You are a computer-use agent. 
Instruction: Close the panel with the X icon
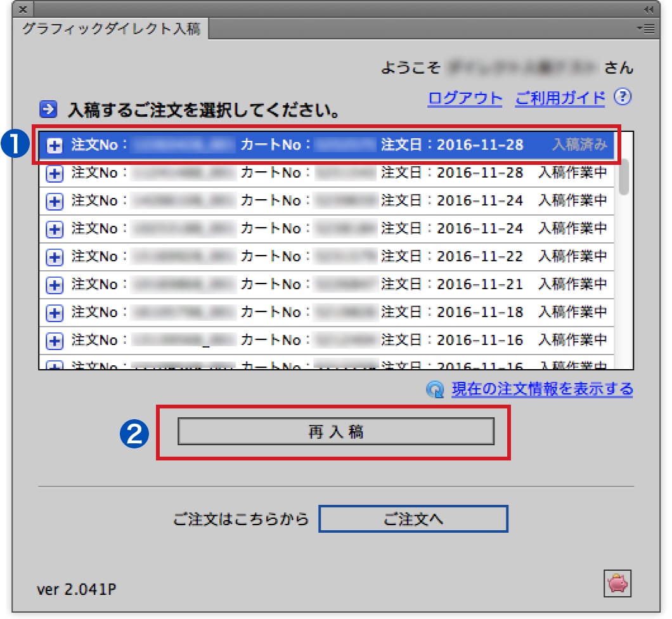pos(23,9)
